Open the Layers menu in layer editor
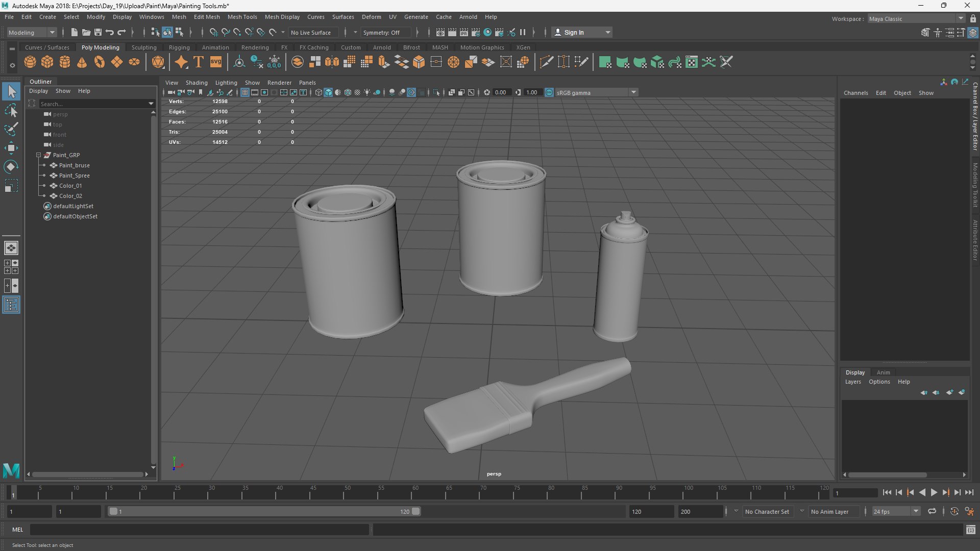This screenshot has width=980, height=551. click(853, 382)
